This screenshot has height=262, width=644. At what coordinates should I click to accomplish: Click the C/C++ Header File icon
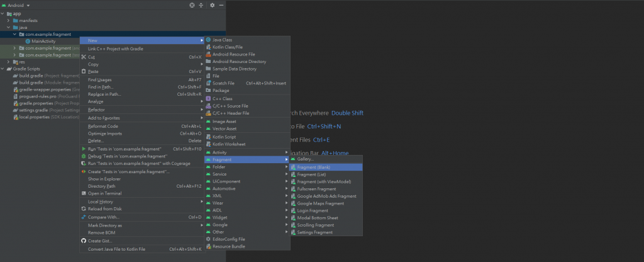(208, 113)
